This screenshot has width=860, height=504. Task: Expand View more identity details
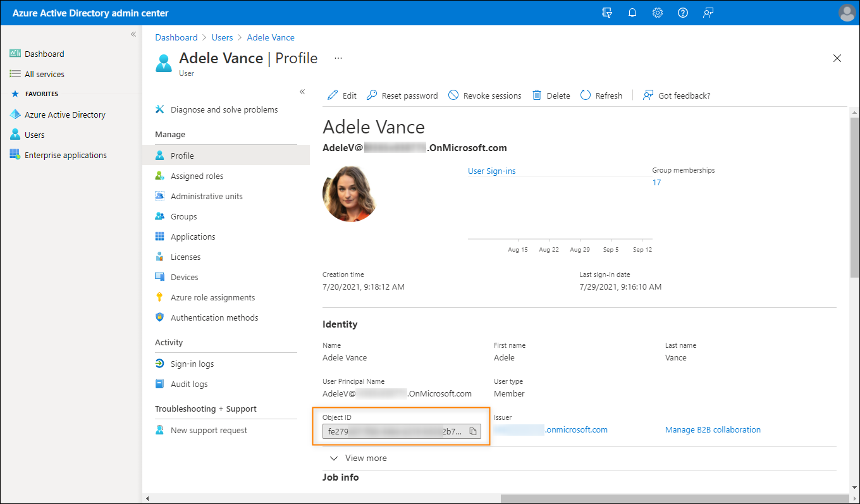coord(359,458)
